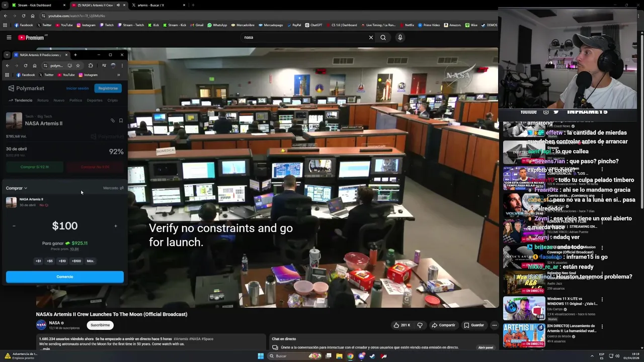Open the Windows Start button
Screen dimensions: 644x362
click(261, 356)
